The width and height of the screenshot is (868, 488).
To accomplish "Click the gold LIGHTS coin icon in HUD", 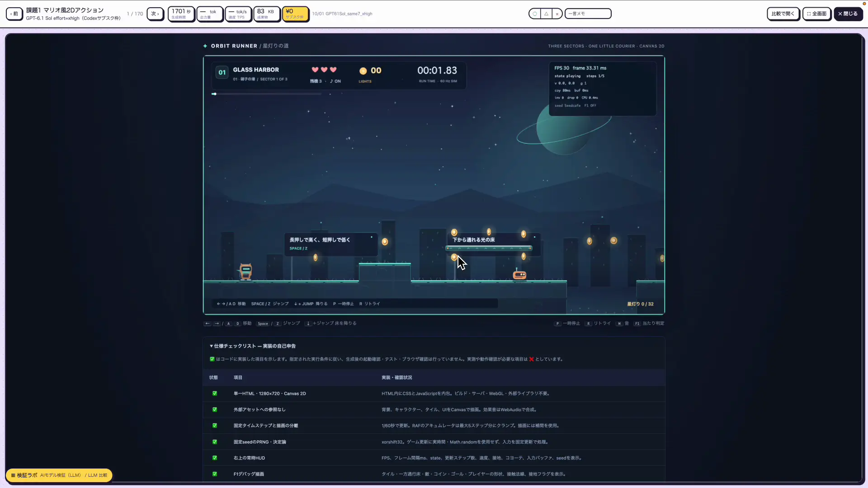I will (363, 71).
